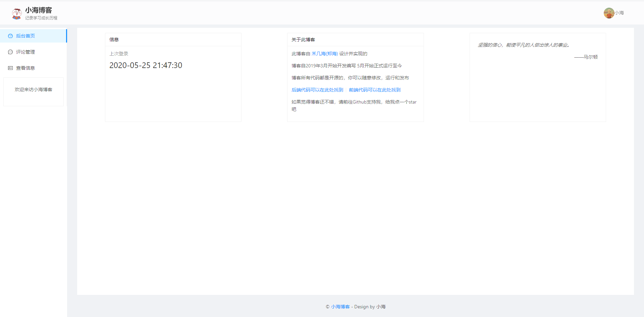Click the 小海博客 site title text

pyautogui.click(x=39, y=10)
